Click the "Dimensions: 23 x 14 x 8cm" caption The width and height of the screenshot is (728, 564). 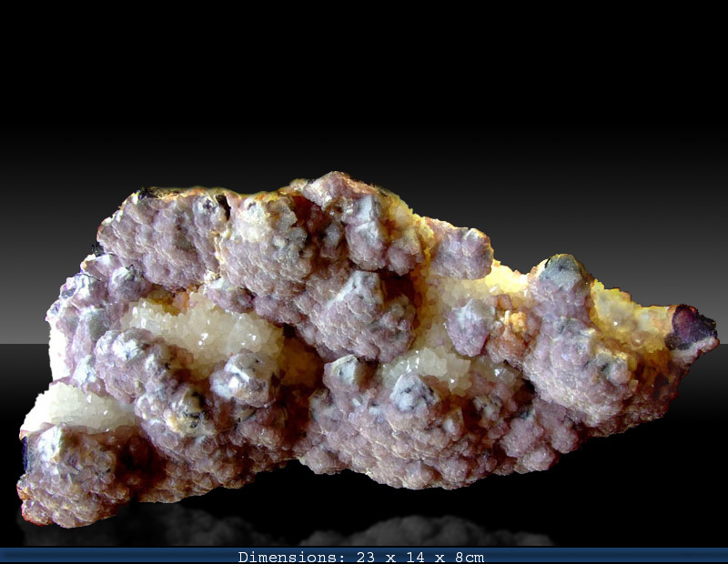(x=361, y=557)
